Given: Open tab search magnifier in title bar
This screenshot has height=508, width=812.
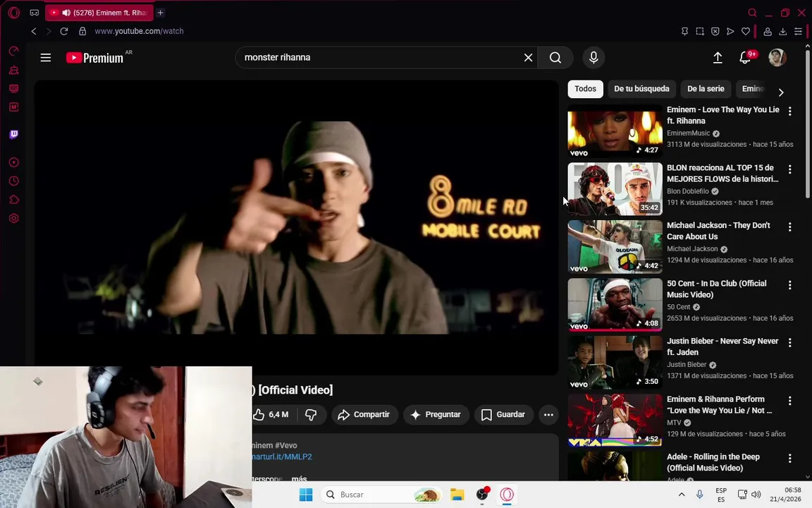Looking at the screenshot, I should click(x=753, y=13).
